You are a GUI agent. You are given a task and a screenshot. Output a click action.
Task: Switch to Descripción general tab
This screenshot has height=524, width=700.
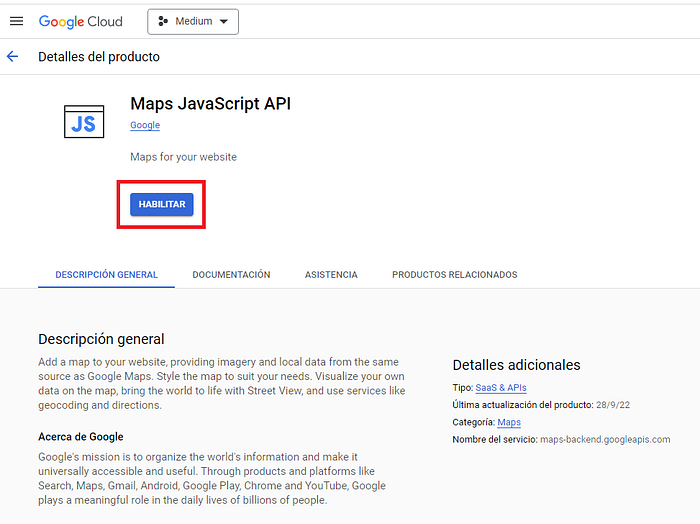tap(106, 274)
